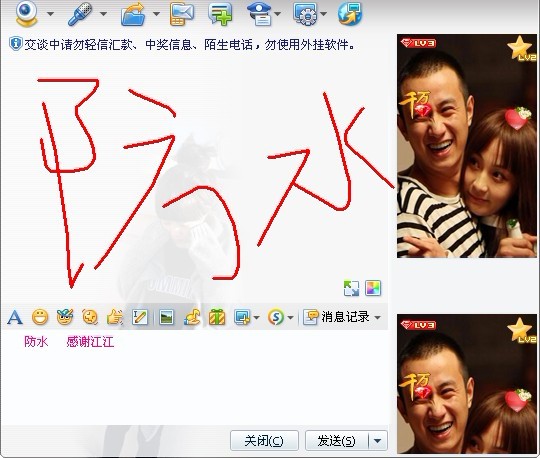Screen dimensions: 540x458
Task: Insert a picture with landscape icon
Action: click(x=167, y=317)
